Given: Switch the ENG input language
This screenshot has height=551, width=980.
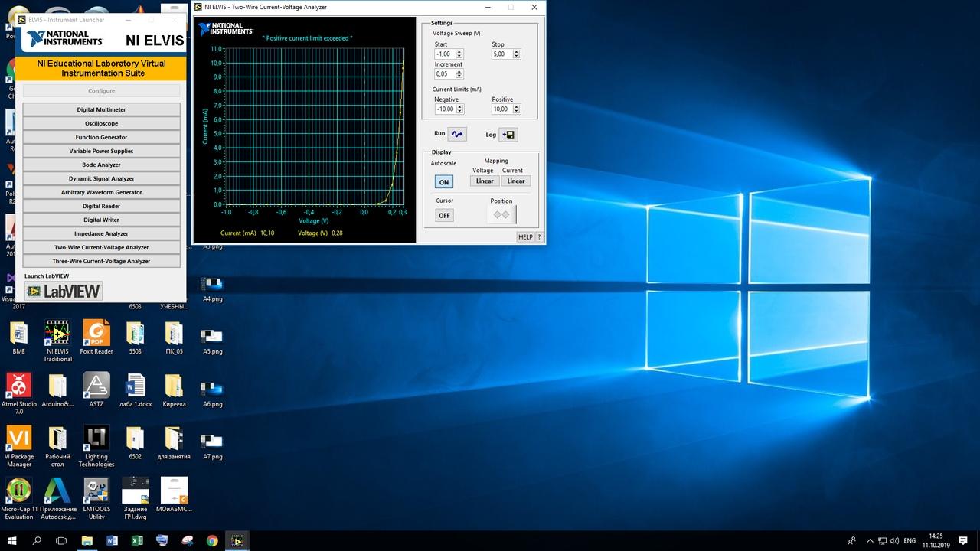Looking at the screenshot, I should pyautogui.click(x=910, y=540).
